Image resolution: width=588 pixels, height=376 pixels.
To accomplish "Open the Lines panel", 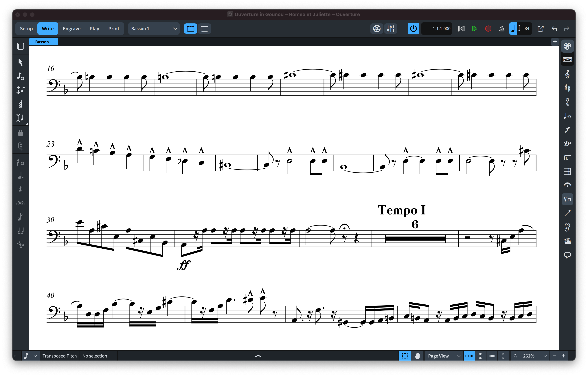I will (x=567, y=213).
